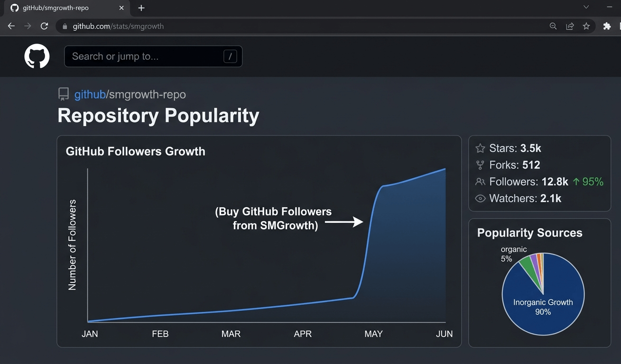Click the browser forward arrow
621x364 pixels.
tap(28, 26)
